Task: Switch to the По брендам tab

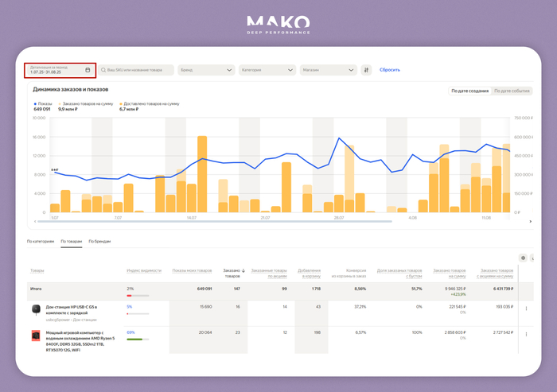Action: click(99, 241)
